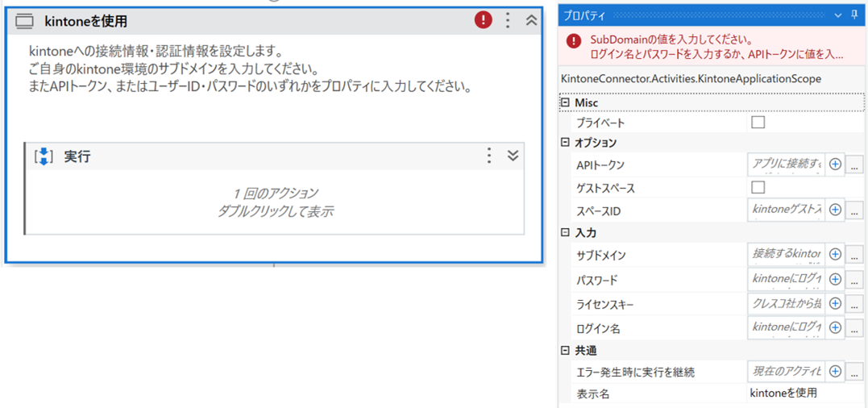Tick the プライベート checkbox
The height and width of the screenshot is (408, 868).
(x=758, y=123)
